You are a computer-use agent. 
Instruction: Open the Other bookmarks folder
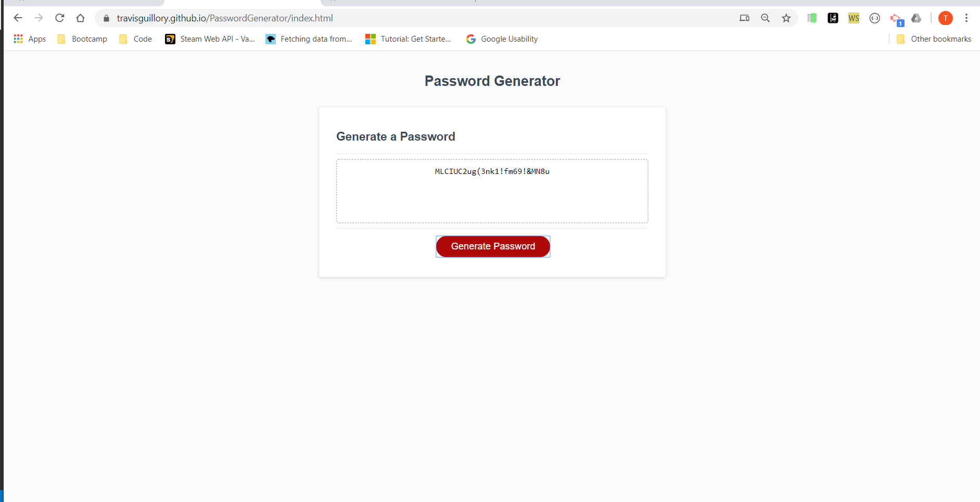pos(934,39)
